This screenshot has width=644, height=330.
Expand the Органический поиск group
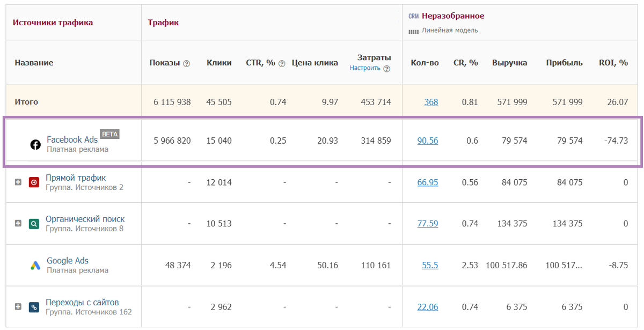coord(18,223)
